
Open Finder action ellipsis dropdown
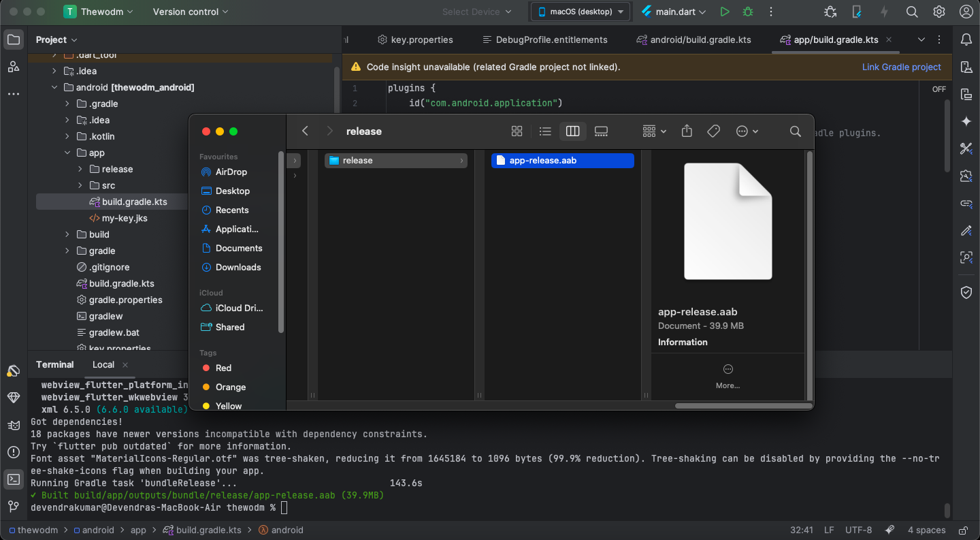(x=747, y=131)
